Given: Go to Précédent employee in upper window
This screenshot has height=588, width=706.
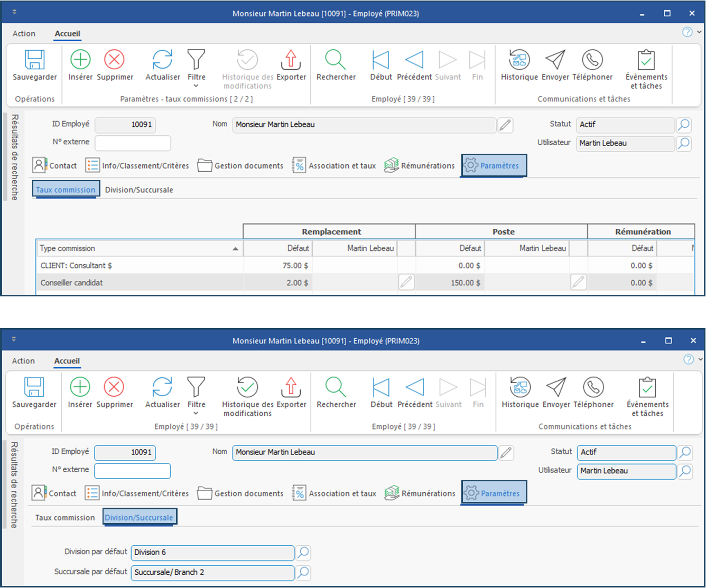Looking at the screenshot, I should coord(414,60).
